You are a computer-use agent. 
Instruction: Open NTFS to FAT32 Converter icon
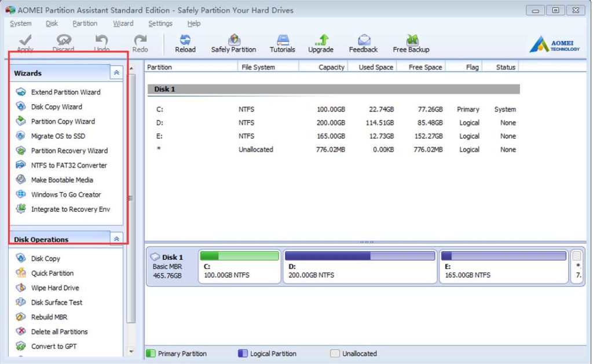pos(21,165)
